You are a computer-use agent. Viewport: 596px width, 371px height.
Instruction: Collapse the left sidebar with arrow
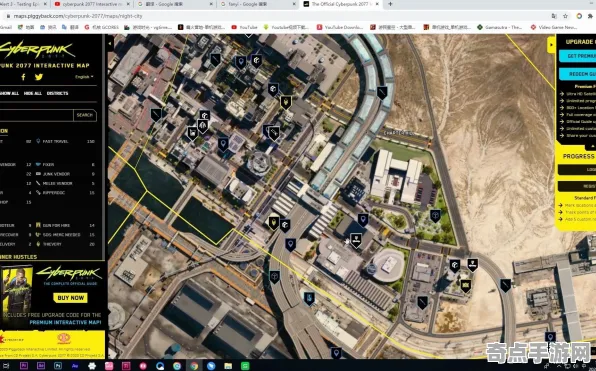(110, 44)
